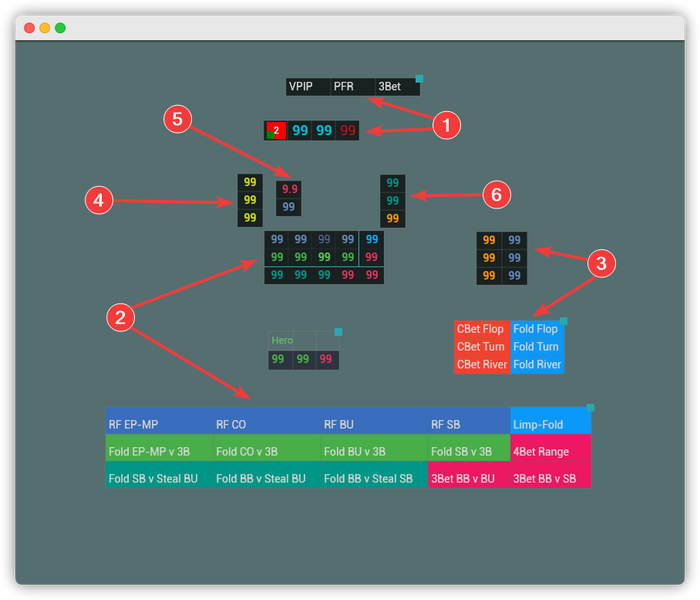Viewport: 700px width, 600px height.
Task: Click the red 99 in the top stat row
Action: pos(347,131)
